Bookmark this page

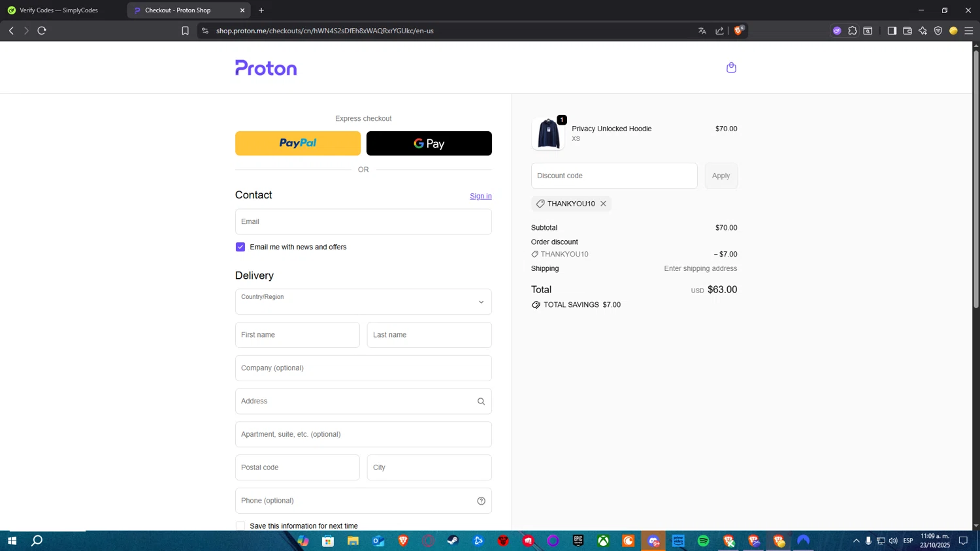185,31
